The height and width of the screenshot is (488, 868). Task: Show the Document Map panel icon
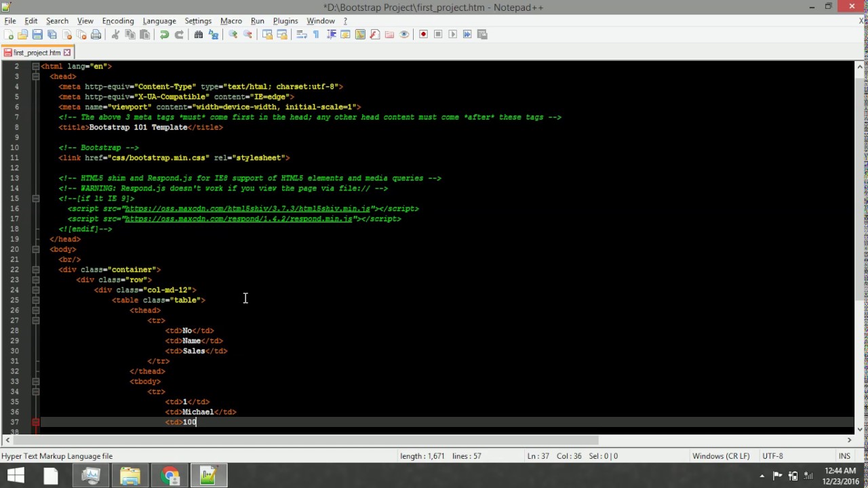(x=360, y=35)
